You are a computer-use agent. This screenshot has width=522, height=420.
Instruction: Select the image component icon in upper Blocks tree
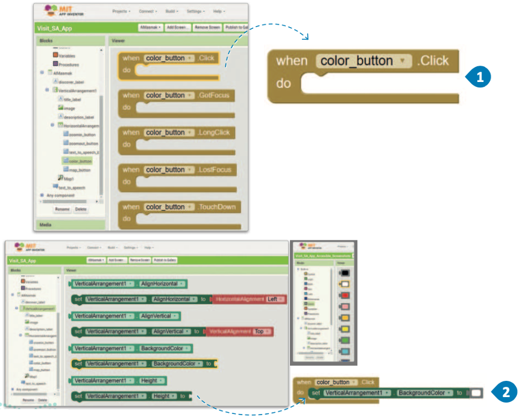[x=61, y=107]
